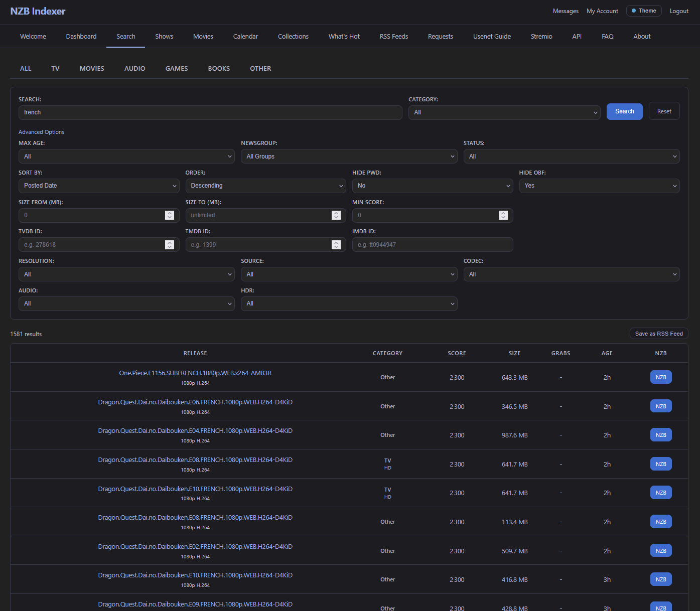Switch to the MOVIES category tab
This screenshot has height=611, width=700.
(x=92, y=69)
